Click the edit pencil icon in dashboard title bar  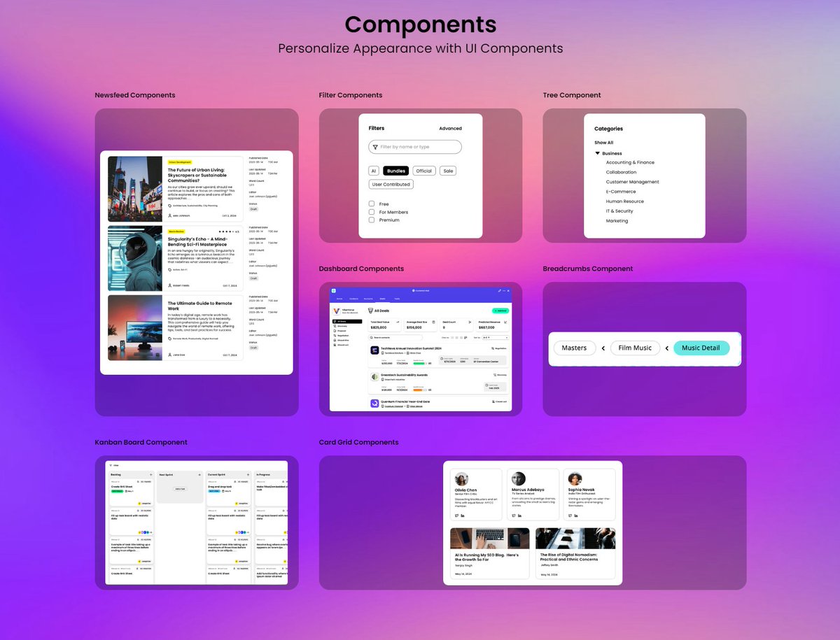500,290
